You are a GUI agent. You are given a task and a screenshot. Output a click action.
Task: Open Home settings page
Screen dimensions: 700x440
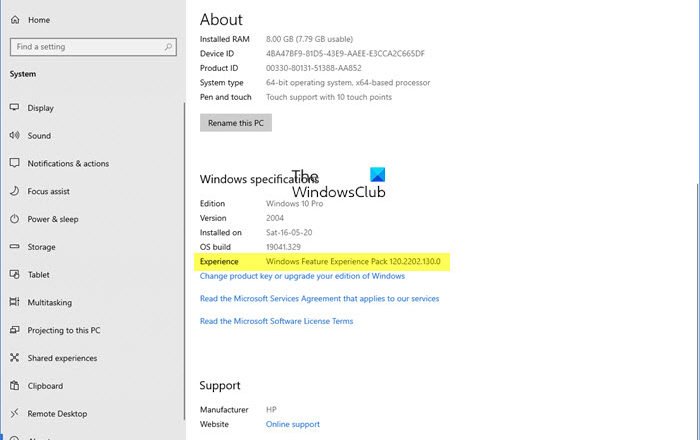point(39,20)
